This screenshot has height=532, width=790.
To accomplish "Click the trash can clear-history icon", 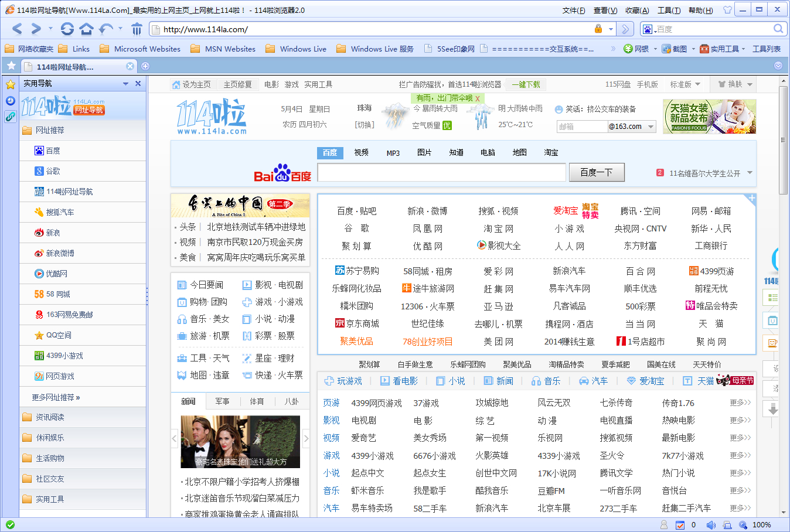I will (136, 28).
